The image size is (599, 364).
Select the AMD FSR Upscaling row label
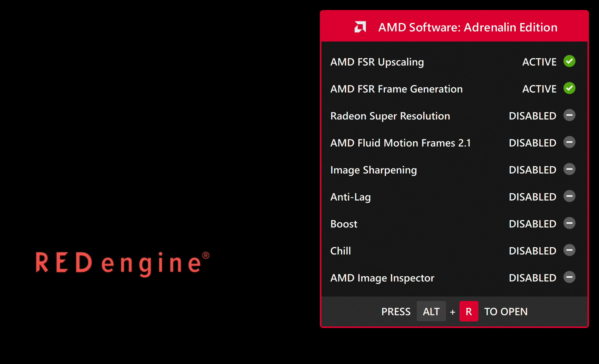[x=377, y=62]
